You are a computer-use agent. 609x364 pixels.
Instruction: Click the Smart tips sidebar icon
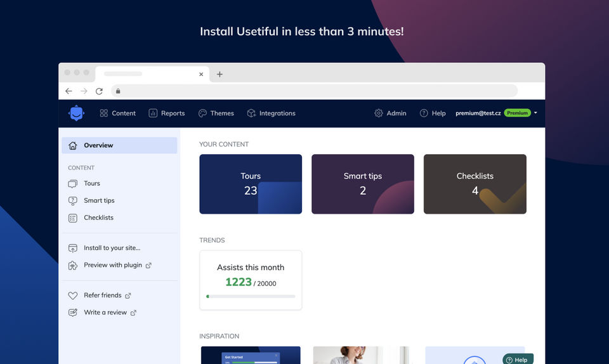point(72,200)
